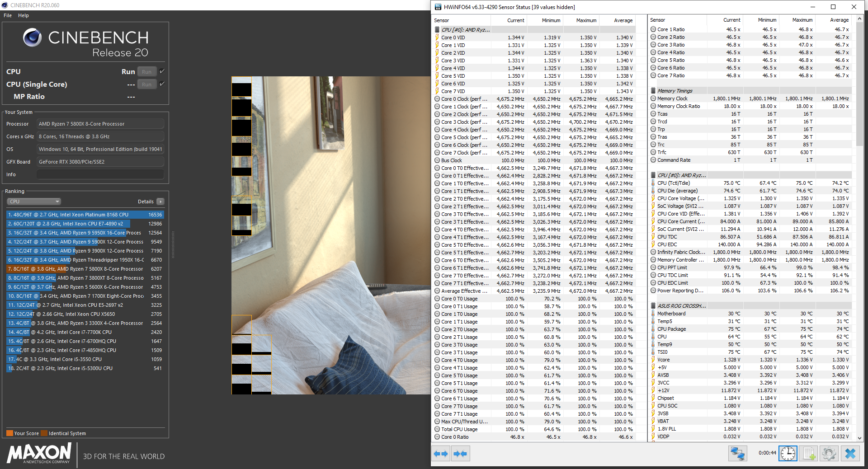
Task: Click the circle icon beside Command Rate
Action: (x=653, y=160)
